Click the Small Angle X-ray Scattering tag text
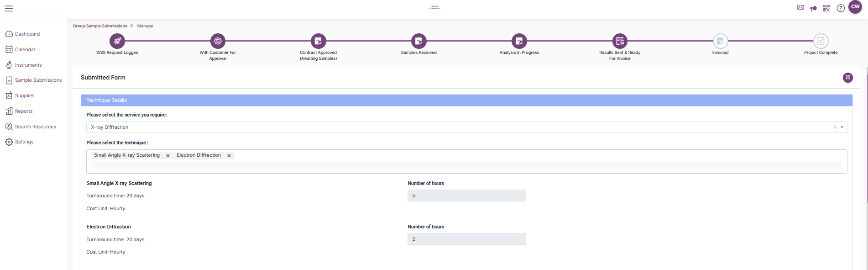 coord(127,155)
